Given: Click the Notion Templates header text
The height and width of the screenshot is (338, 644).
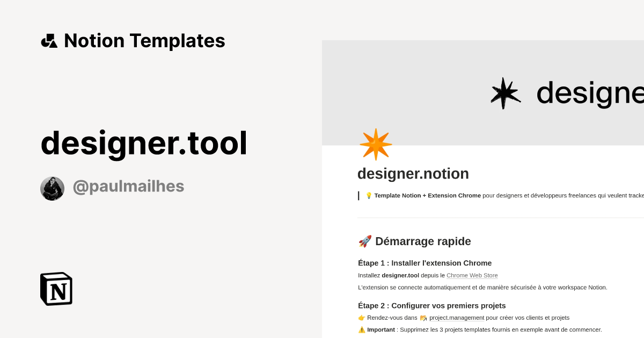Looking at the screenshot, I should click(x=144, y=40).
